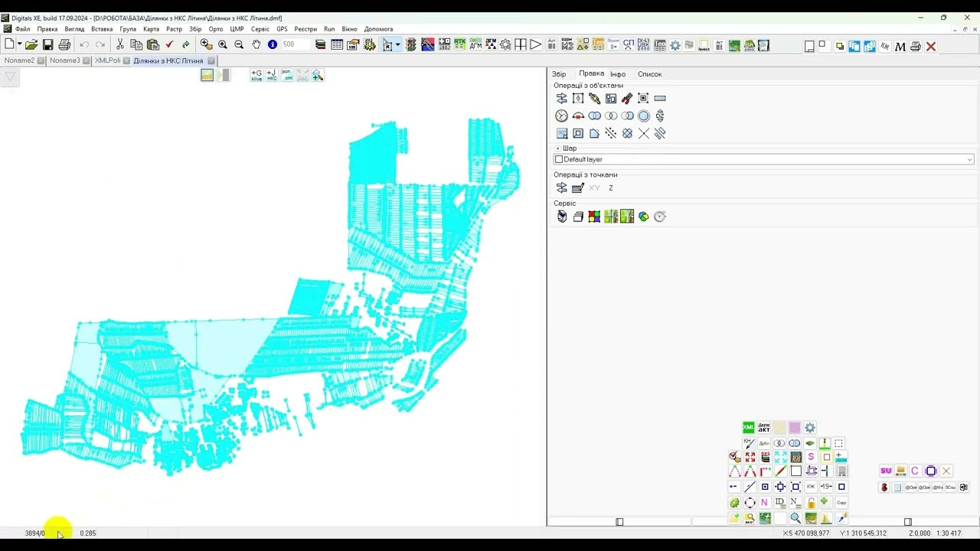Image resolution: width=980 pixels, height=551 pixels.
Task: Click the yellow padlock icon in floating palette
Action: [x=811, y=503]
